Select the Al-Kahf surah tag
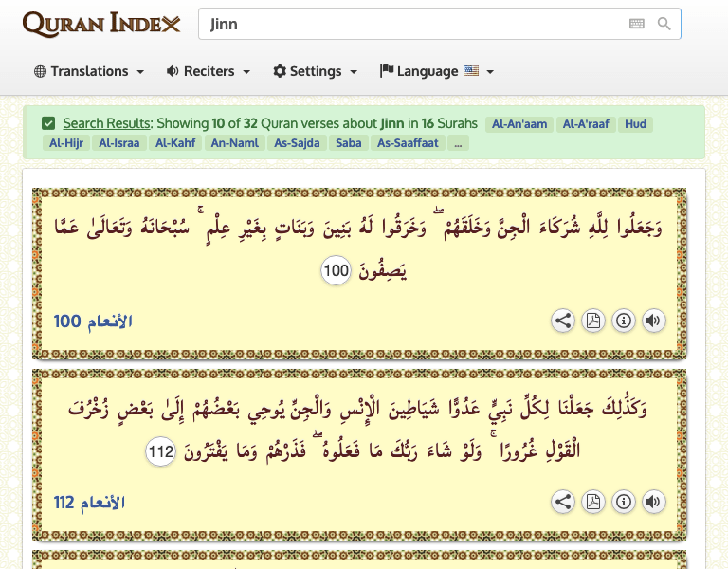 (176, 143)
